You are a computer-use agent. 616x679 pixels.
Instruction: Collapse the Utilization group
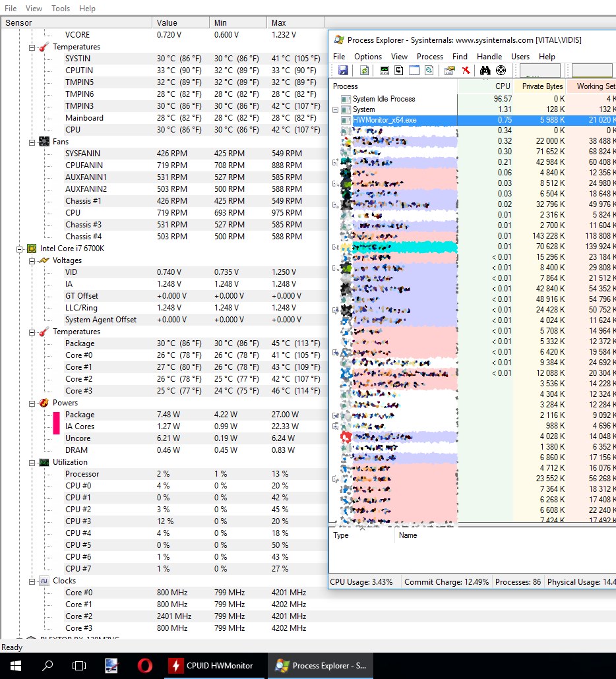pos(32,463)
